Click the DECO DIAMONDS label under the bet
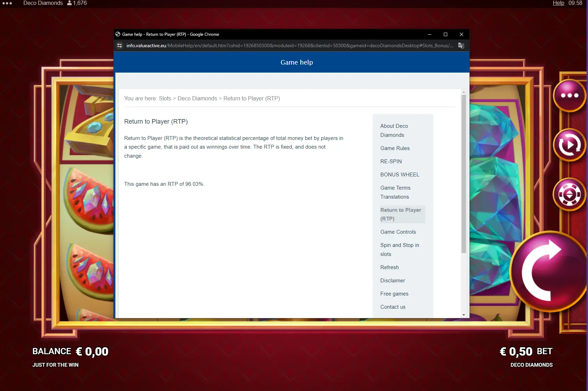 pyautogui.click(x=532, y=365)
